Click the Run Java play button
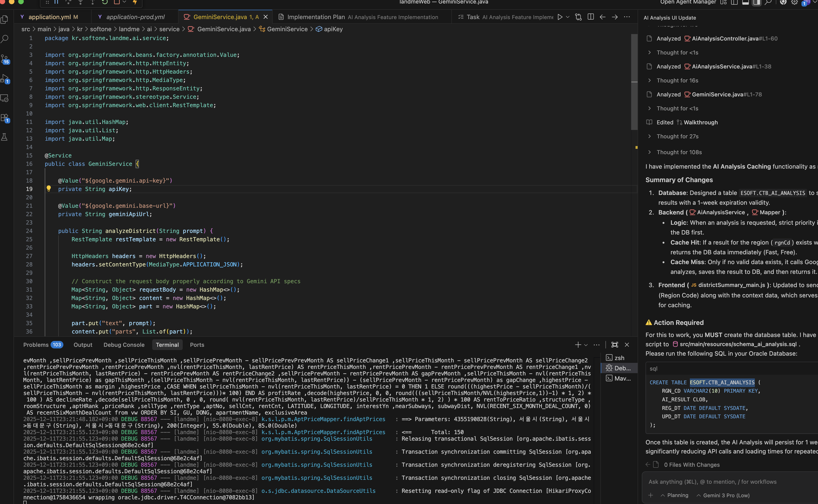This screenshot has width=818, height=504. [560, 17]
